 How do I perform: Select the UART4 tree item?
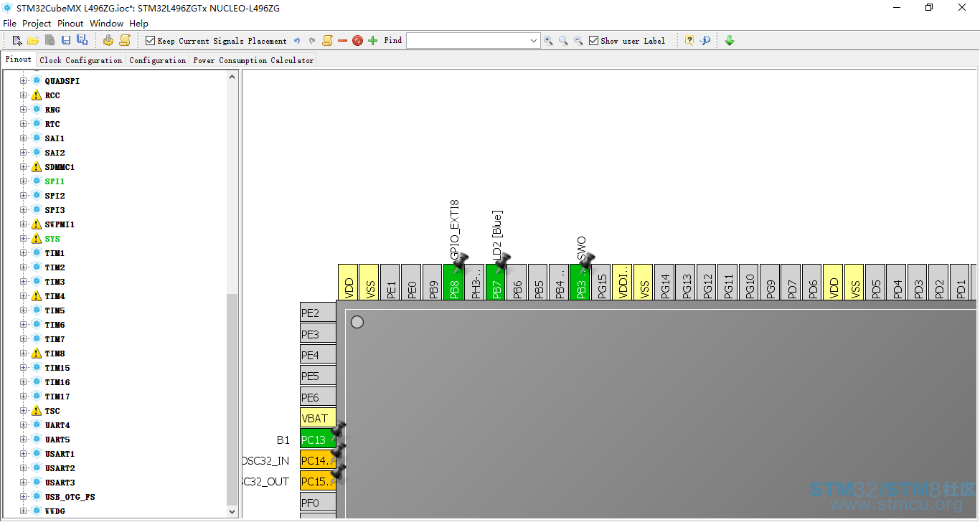pos(57,425)
